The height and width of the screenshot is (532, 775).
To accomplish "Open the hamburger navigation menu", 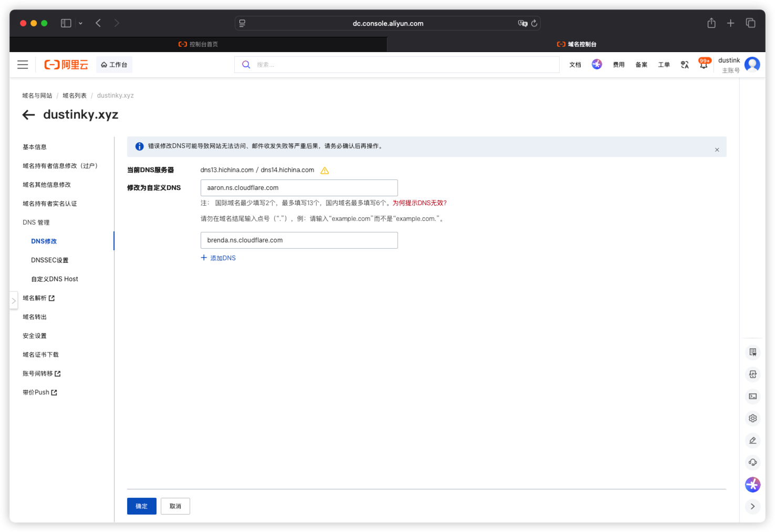I will point(23,65).
